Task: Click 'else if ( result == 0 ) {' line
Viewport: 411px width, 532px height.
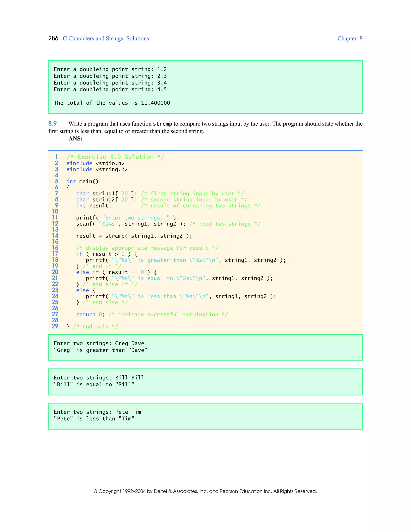Action: [x=116, y=272]
